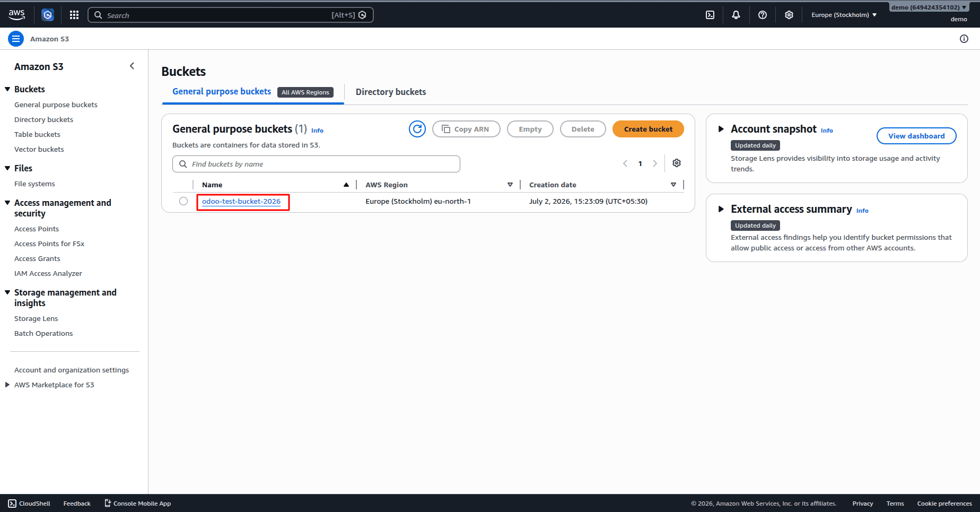Open console settings gear in top bar
980x512 pixels.
[789, 15]
